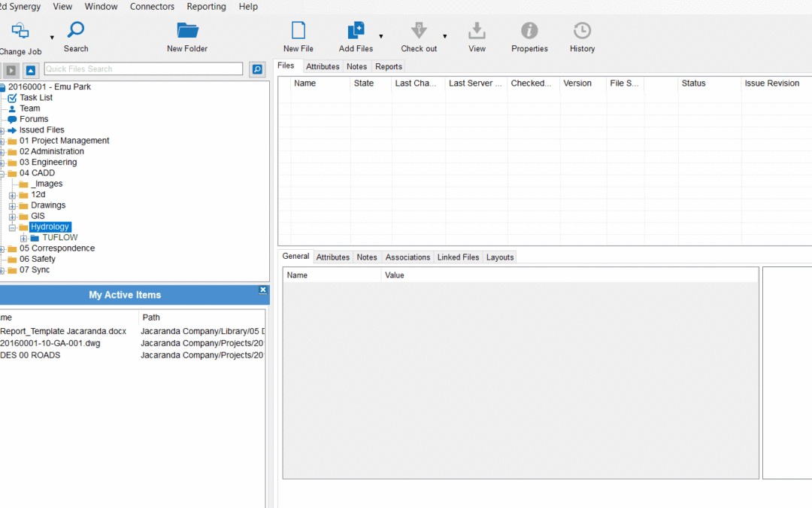Click the Search magnifier icon in toolbar
Viewport: 812px width, 508px height.
point(76,31)
